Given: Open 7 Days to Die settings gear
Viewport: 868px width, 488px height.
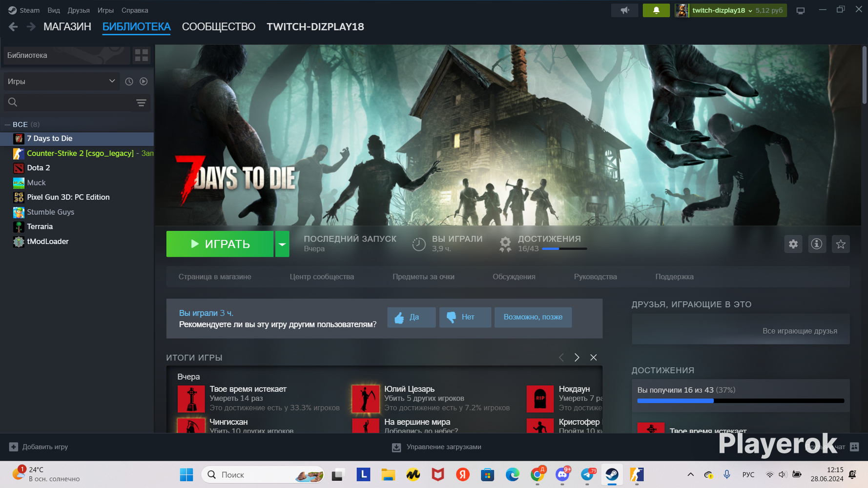Looking at the screenshot, I should 793,244.
